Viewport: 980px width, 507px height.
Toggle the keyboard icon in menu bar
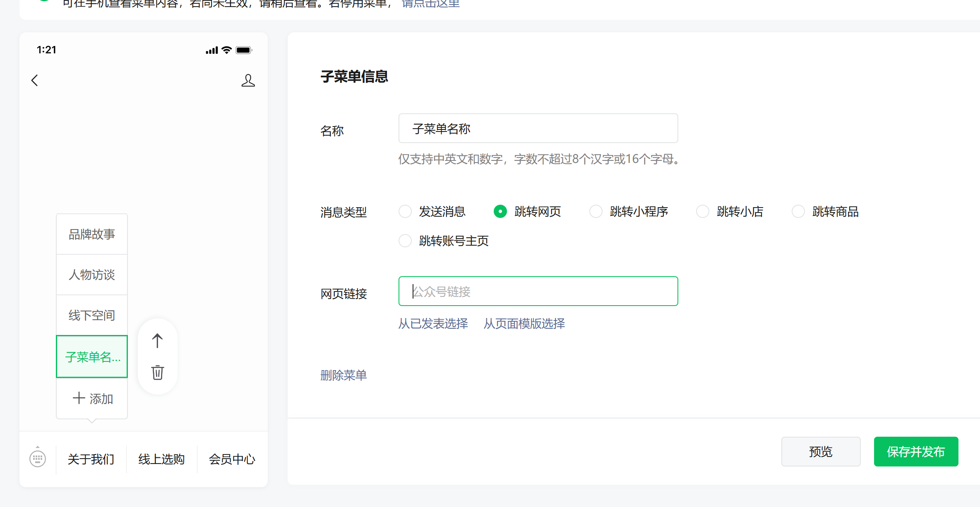point(38,458)
